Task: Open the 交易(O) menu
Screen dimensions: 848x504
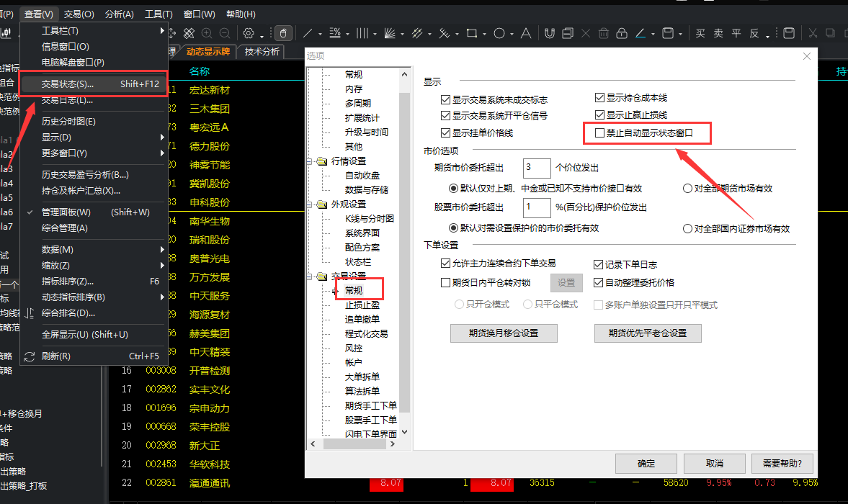Action: (x=79, y=14)
